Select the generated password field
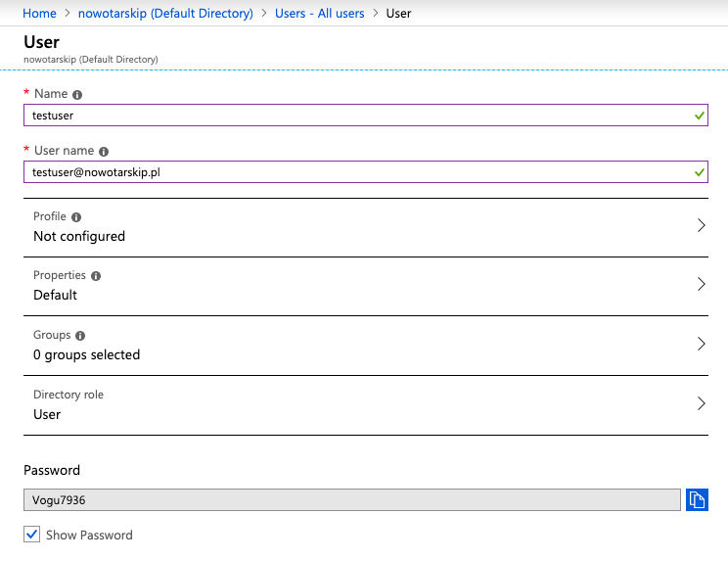728x561 pixels. tap(351, 500)
